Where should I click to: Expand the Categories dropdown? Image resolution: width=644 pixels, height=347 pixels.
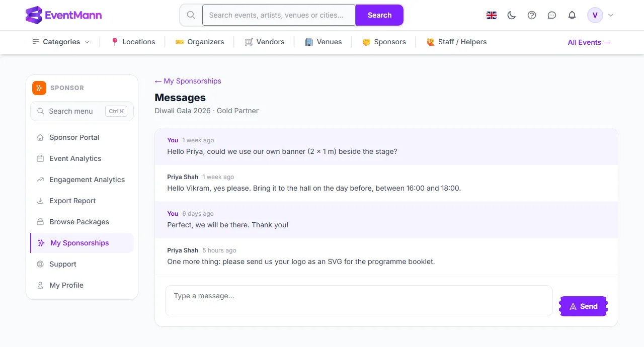[61, 42]
